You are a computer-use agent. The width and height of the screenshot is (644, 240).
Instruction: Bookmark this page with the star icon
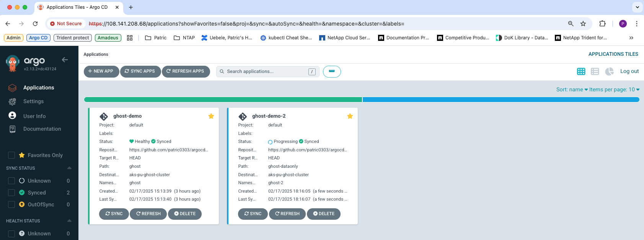click(583, 24)
